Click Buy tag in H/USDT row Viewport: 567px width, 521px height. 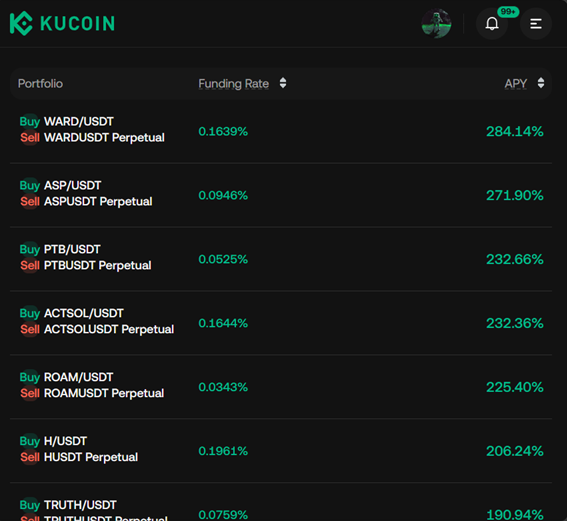[30, 441]
